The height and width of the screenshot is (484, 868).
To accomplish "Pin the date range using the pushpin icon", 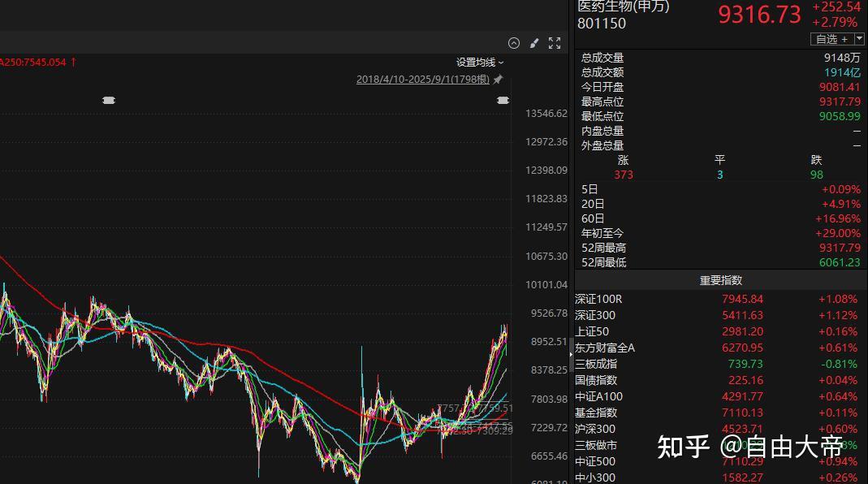I will [498, 79].
